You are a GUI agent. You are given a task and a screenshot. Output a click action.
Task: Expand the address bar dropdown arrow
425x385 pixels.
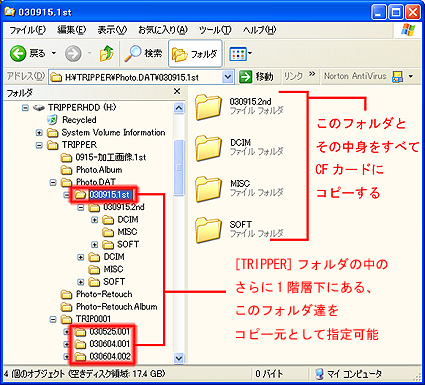tap(228, 77)
